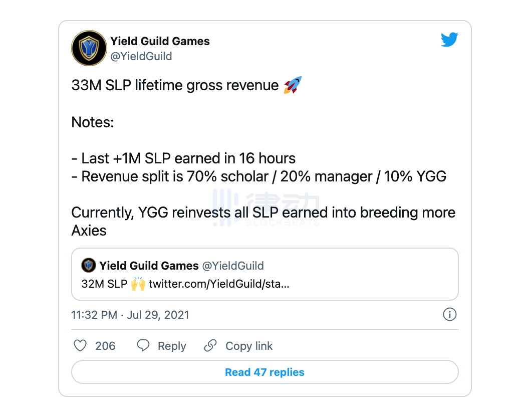The image size is (532, 415).
Task: Click the small avatar in quoted tweet
Action: coord(89,265)
